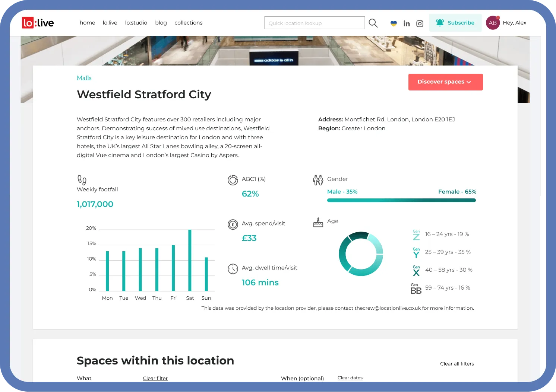Click 40 – 58 yrs - 30 % text
The image size is (556, 392).
point(449,270)
